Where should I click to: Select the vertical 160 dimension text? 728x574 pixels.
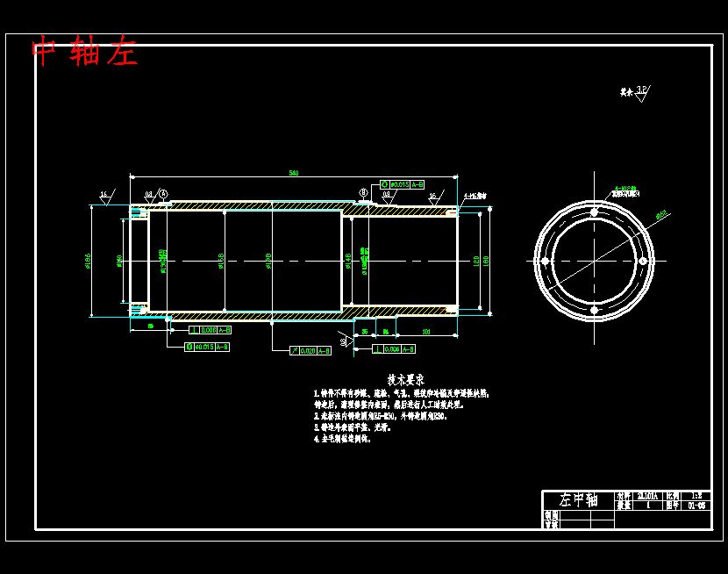[486, 261]
